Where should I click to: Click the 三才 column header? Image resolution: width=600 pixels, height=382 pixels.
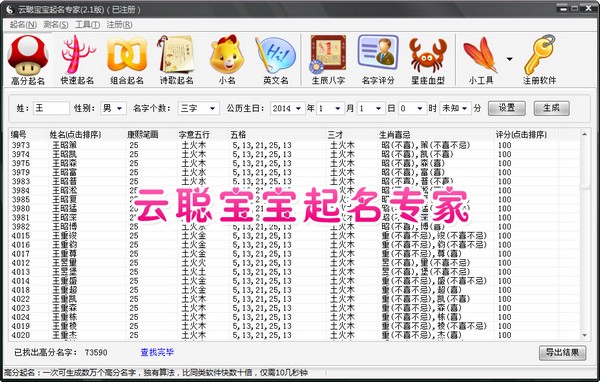335,135
